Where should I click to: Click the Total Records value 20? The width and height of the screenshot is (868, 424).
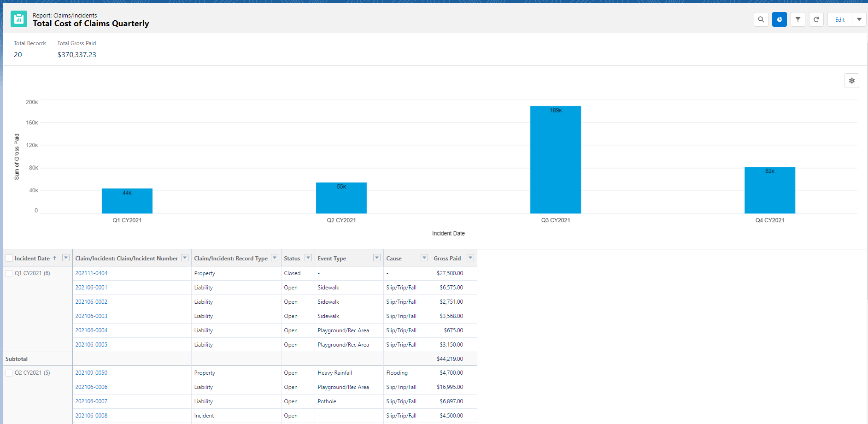[18, 54]
